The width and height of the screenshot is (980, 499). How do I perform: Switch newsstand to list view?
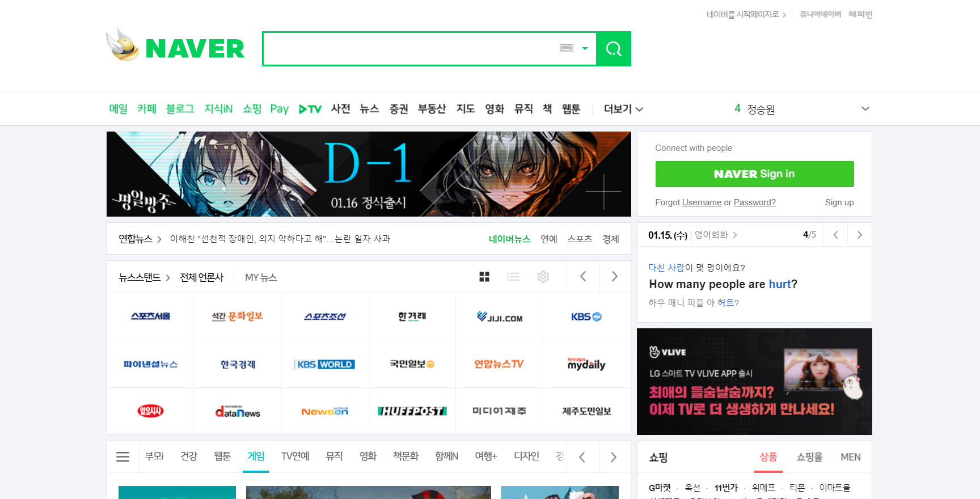point(513,277)
